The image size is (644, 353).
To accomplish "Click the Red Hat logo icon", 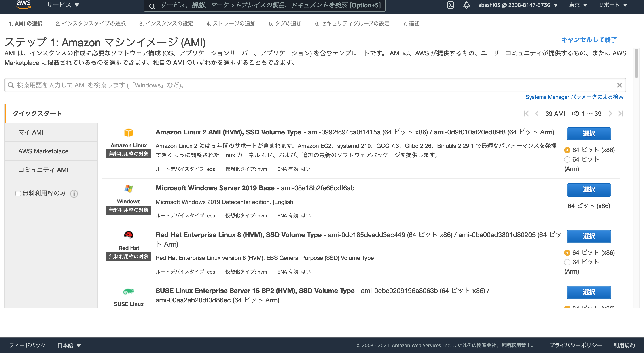I will pyautogui.click(x=129, y=235).
